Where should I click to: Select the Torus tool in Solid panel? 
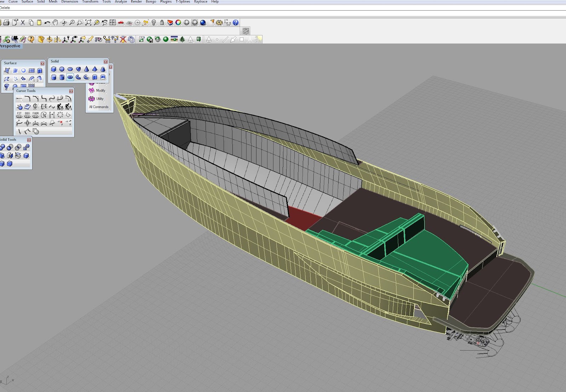tap(70, 77)
